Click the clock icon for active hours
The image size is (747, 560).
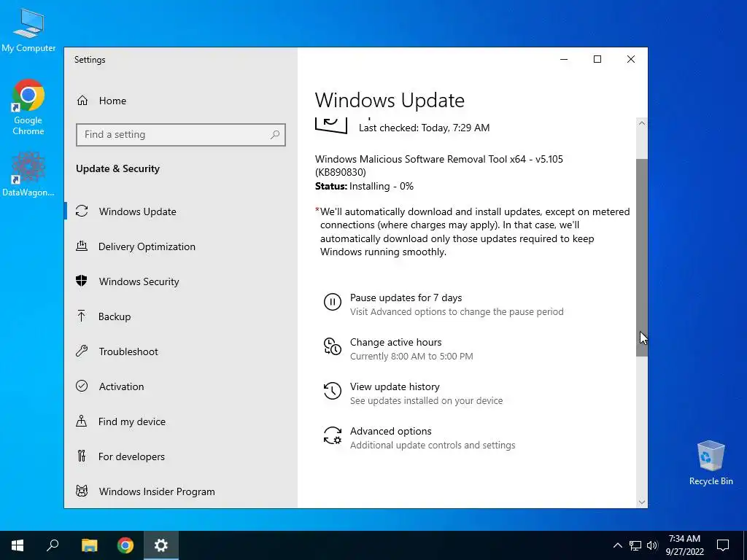click(333, 346)
